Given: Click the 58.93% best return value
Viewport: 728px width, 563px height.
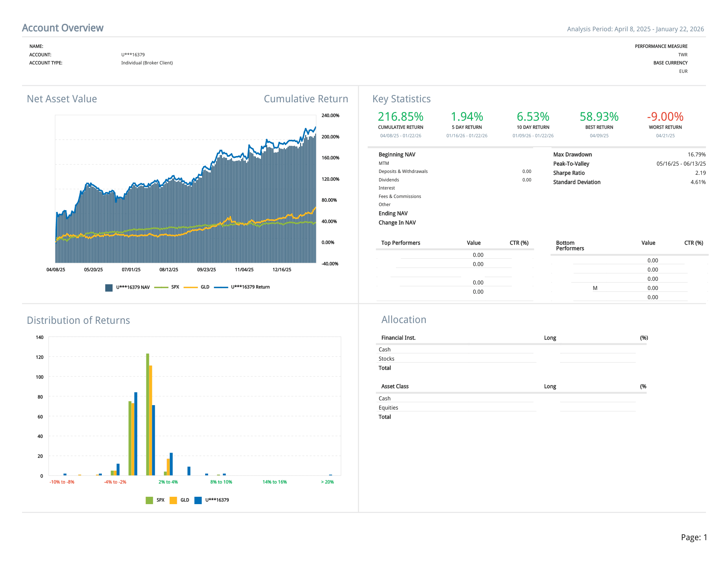Looking at the screenshot, I should pos(599,117).
